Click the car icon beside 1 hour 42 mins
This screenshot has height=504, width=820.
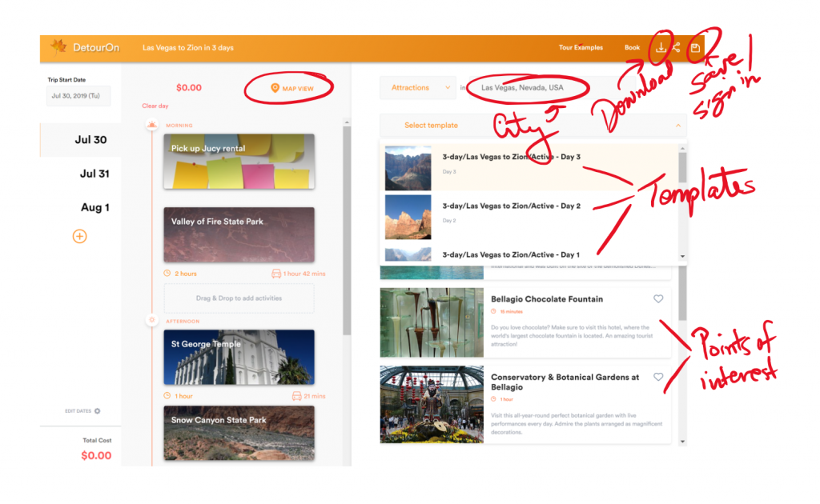(x=276, y=273)
